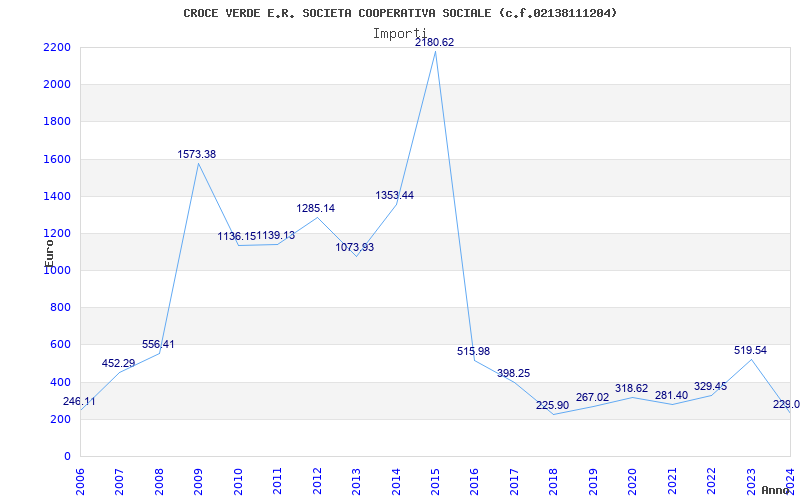This screenshot has width=800, height=500.
Task: Click the x-axis year 2019
Action: 593,481
